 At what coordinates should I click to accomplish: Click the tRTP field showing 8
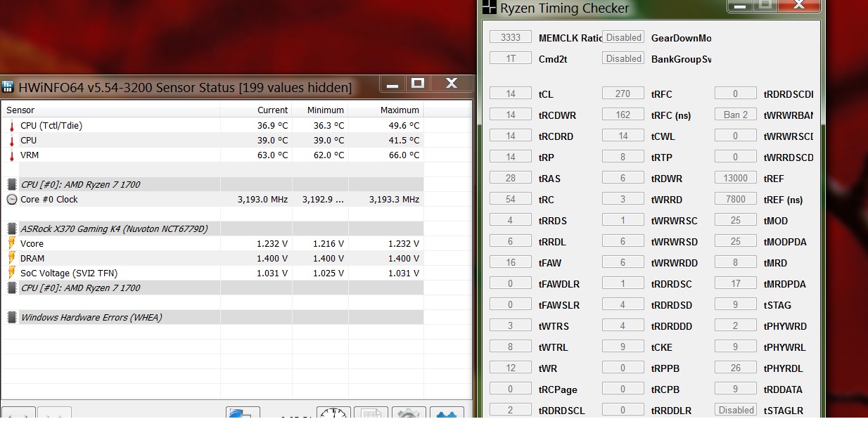[623, 157]
